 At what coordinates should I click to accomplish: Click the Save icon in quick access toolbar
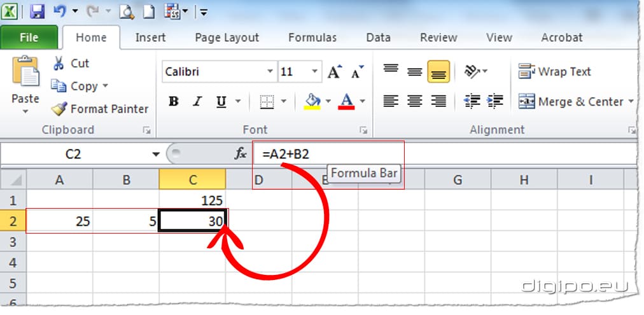point(37,11)
